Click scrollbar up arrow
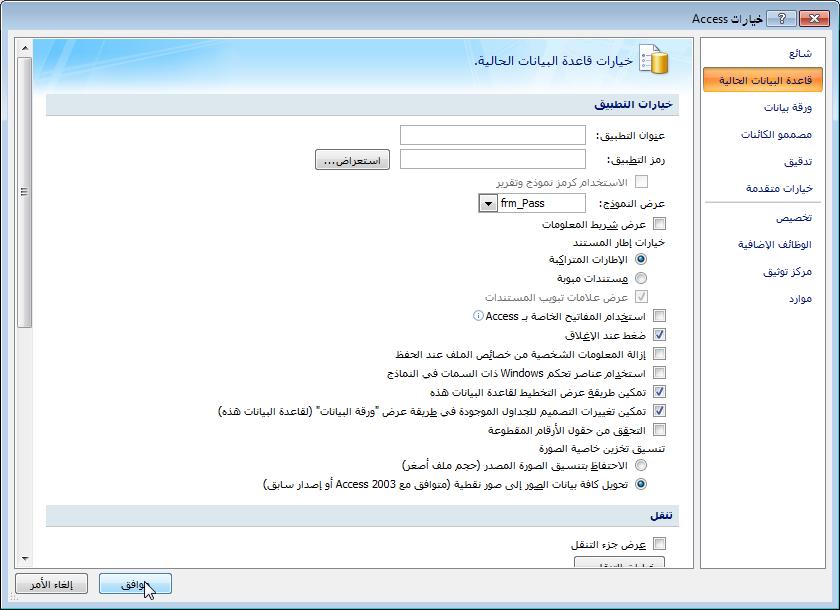The image size is (840, 610). click(x=25, y=48)
